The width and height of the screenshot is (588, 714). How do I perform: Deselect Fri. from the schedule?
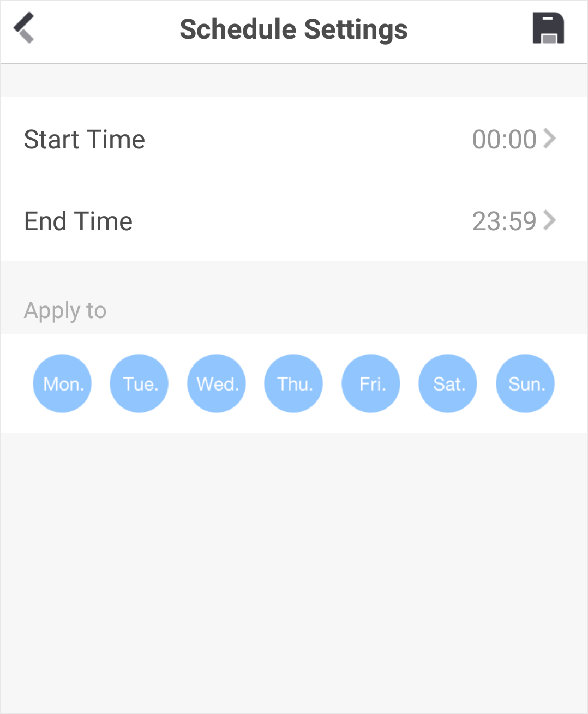pyautogui.click(x=371, y=383)
